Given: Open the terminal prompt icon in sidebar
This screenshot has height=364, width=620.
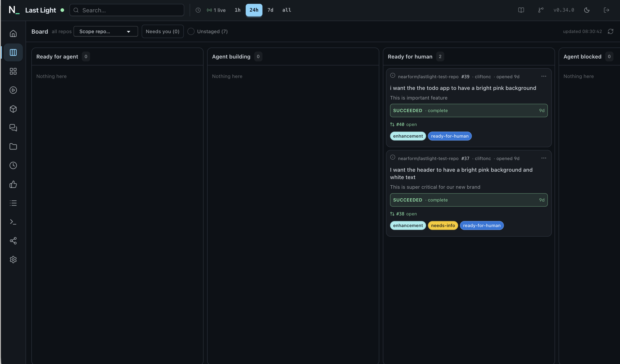Looking at the screenshot, I should click(x=13, y=222).
